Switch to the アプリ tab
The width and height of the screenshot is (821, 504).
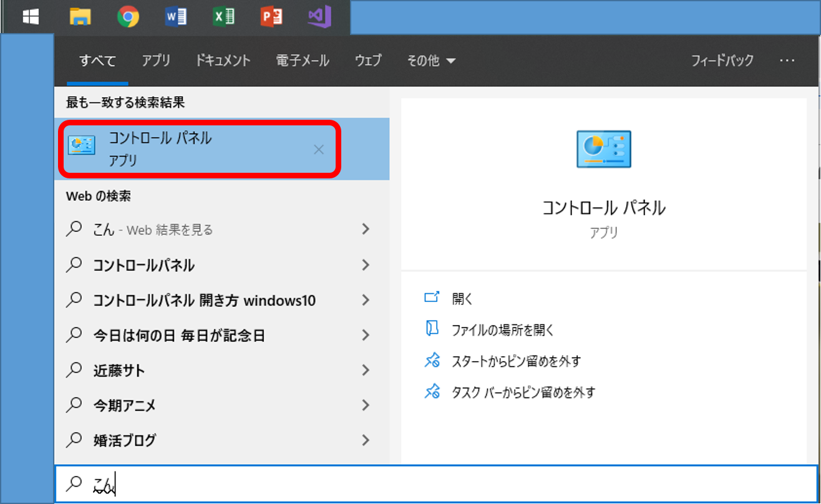[x=155, y=61]
